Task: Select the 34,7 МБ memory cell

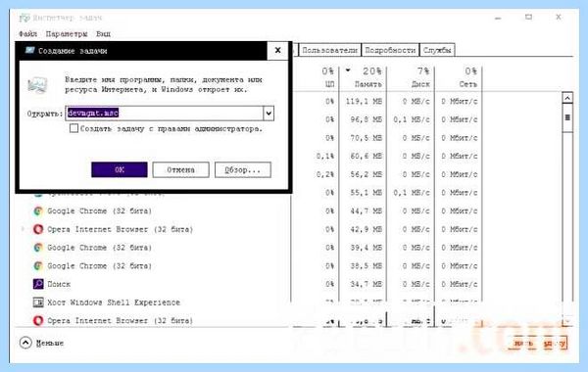Action: (366, 284)
